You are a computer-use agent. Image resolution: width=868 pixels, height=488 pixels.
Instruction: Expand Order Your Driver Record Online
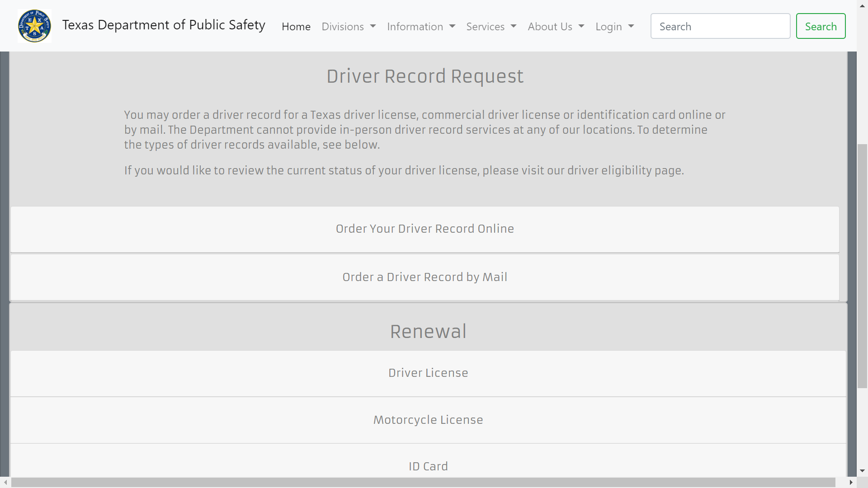coord(425,229)
